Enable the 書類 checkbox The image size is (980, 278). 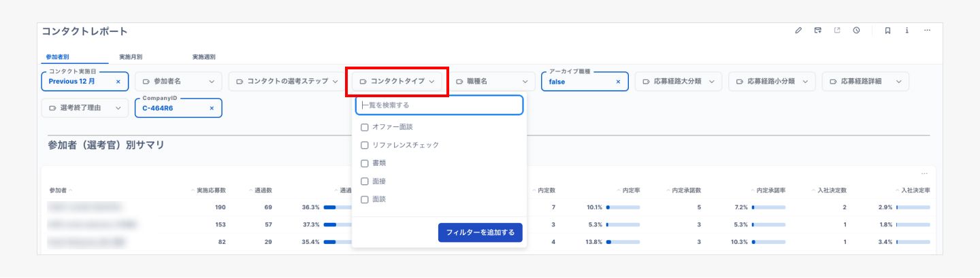[x=365, y=164]
